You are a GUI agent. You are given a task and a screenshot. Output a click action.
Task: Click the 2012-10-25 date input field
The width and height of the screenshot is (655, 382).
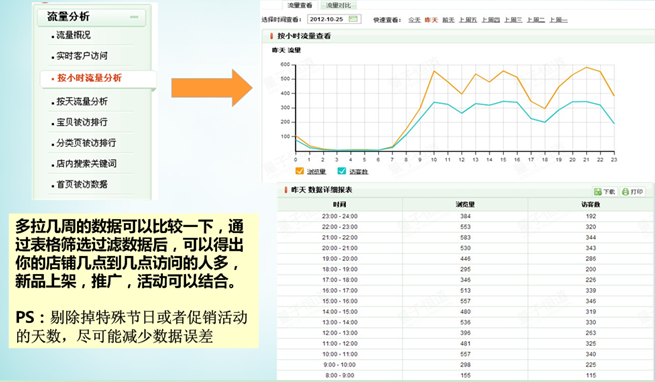(334, 19)
